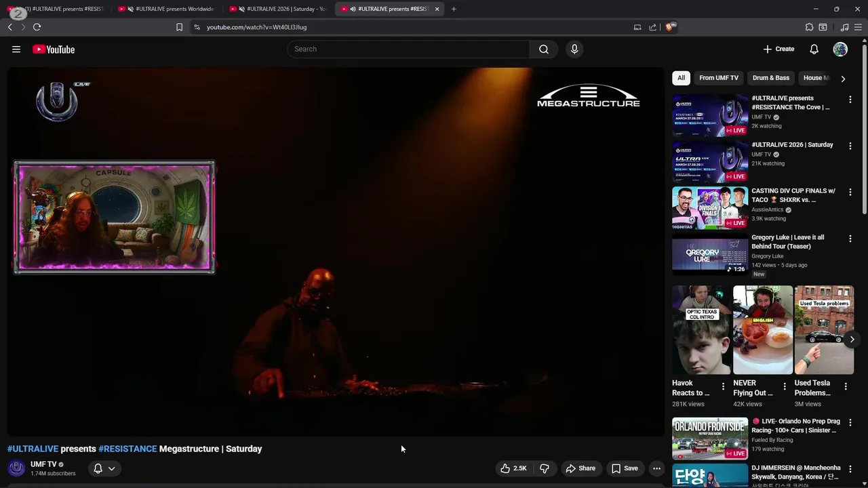868x488 pixels.
Task: Open ULTRALIVE 2026 Saturday live thumbnail
Action: pyautogui.click(x=710, y=162)
